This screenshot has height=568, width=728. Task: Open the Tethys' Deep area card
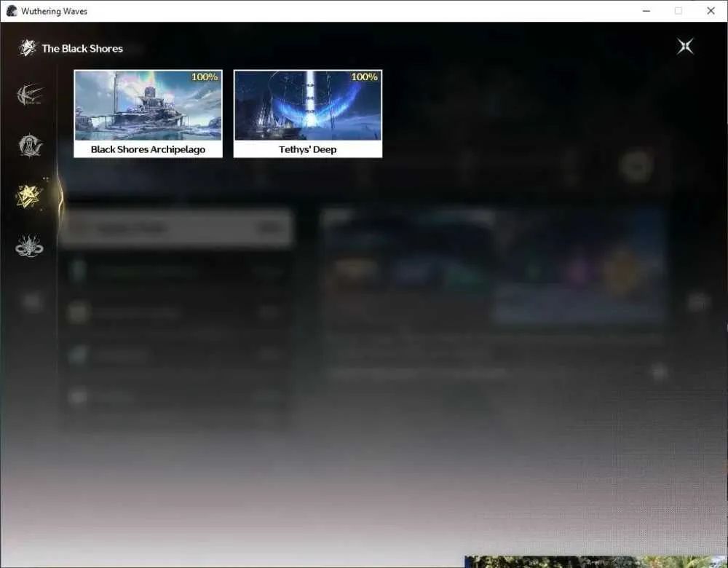pos(308,114)
